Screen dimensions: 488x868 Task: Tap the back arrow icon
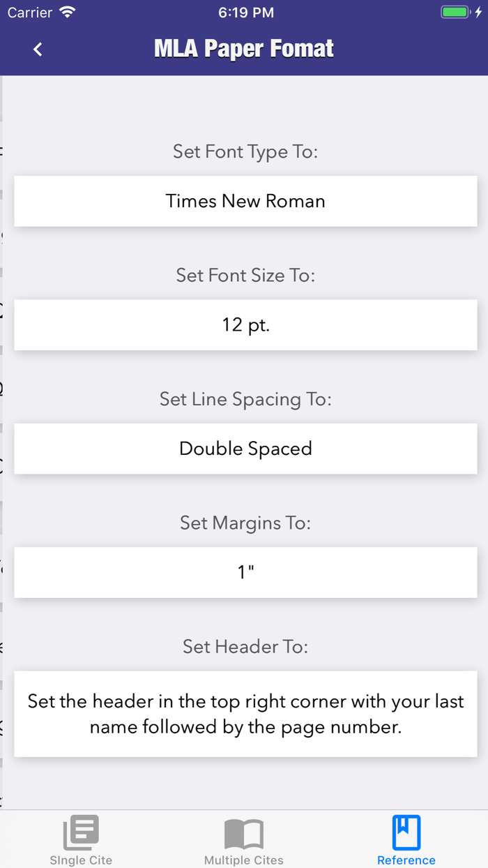pyautogui.click(x=38, y=49)
